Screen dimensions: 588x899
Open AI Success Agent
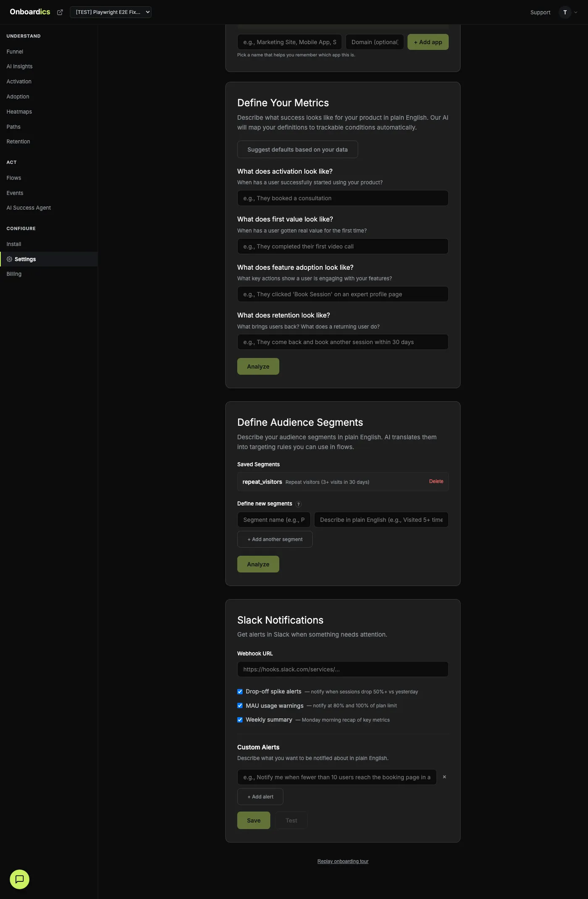tap(29, 208)
